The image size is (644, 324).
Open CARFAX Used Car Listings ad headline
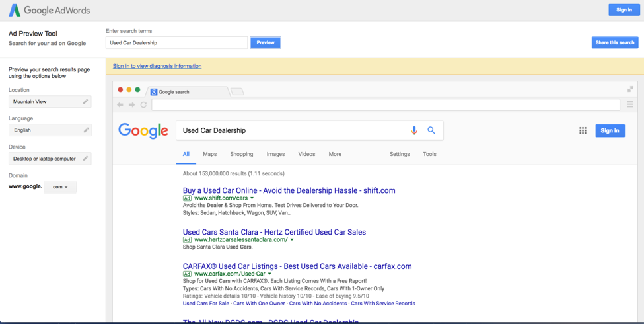[297, 266]
